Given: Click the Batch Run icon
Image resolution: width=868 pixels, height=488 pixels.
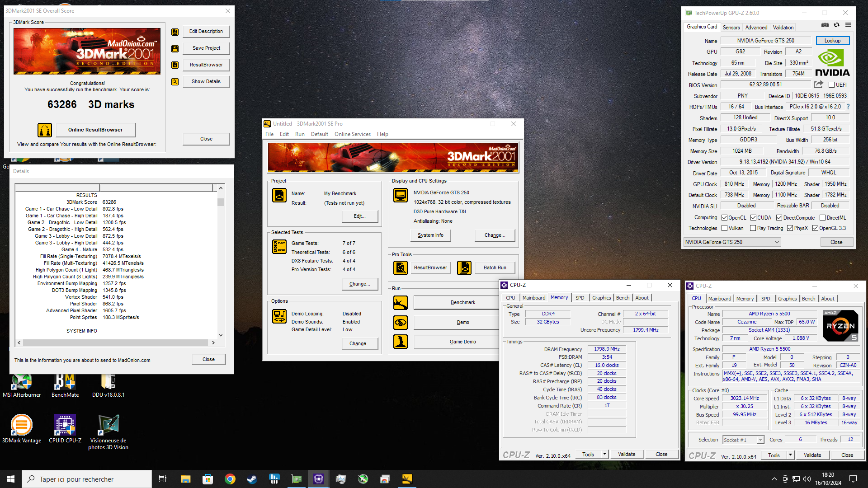Looking at the screenshot, I should point(464,268).
